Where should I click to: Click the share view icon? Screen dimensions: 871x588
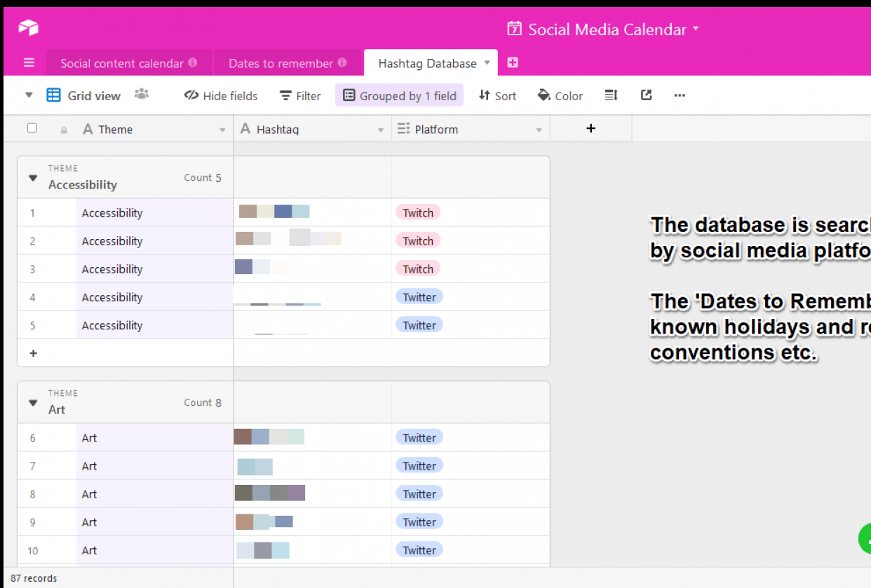coord(647,95)
